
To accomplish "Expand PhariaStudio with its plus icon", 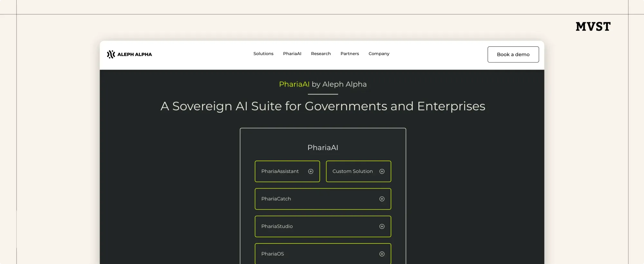I will pos(382,226).
